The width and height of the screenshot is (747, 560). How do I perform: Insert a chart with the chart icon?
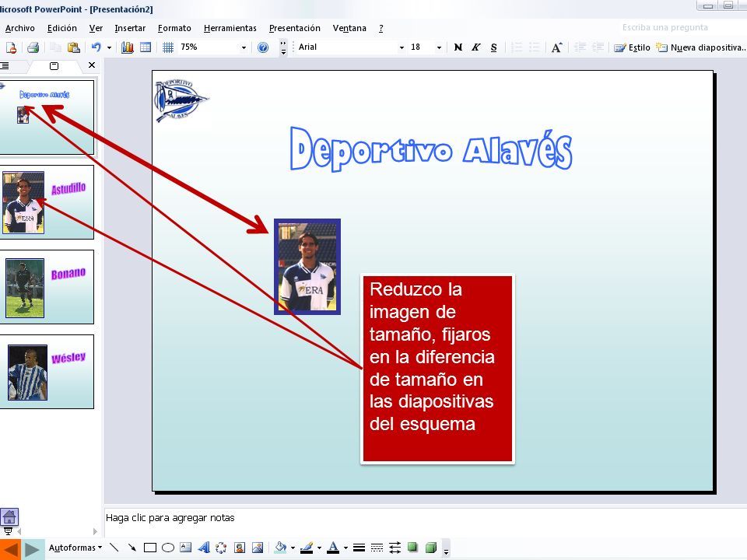click(x=127, y=47)
